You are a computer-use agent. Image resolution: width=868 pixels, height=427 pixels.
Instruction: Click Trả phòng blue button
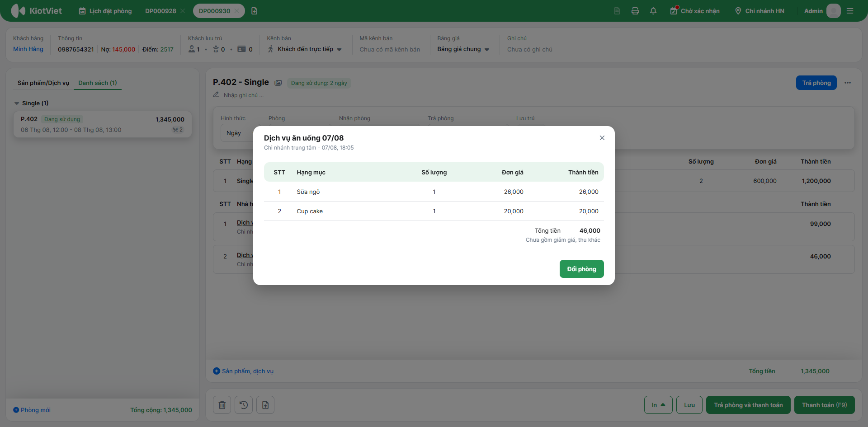816,83
